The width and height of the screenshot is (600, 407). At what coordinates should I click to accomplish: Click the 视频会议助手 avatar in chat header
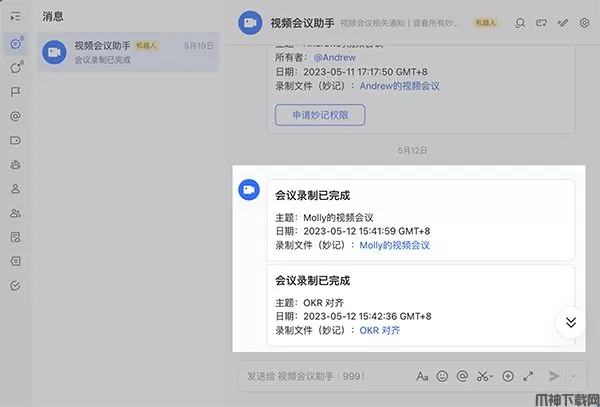[250, 23]
